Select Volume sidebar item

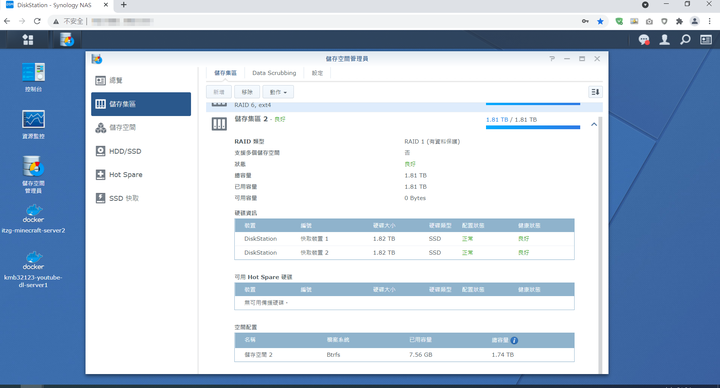[x=141, y=128]
